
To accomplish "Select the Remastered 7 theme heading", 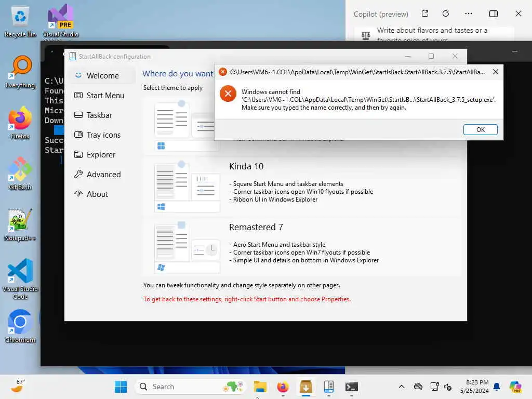I will [256, 227].
